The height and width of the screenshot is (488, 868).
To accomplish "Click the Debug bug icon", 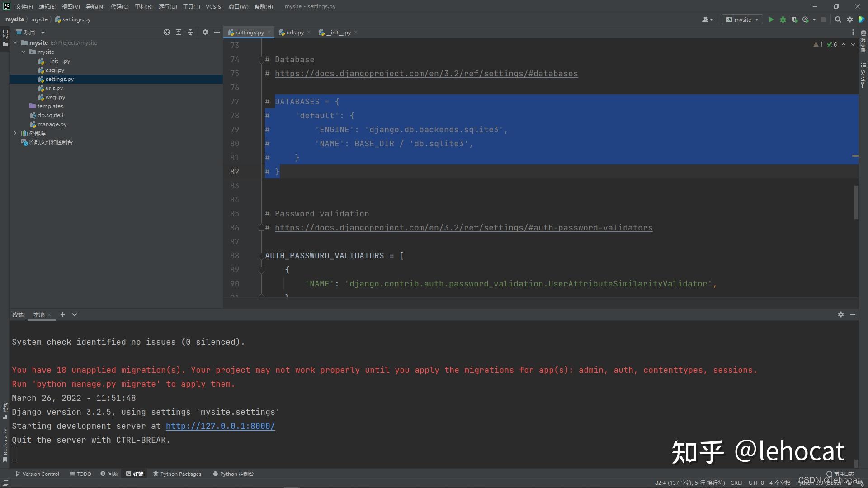I will point(783,19).
